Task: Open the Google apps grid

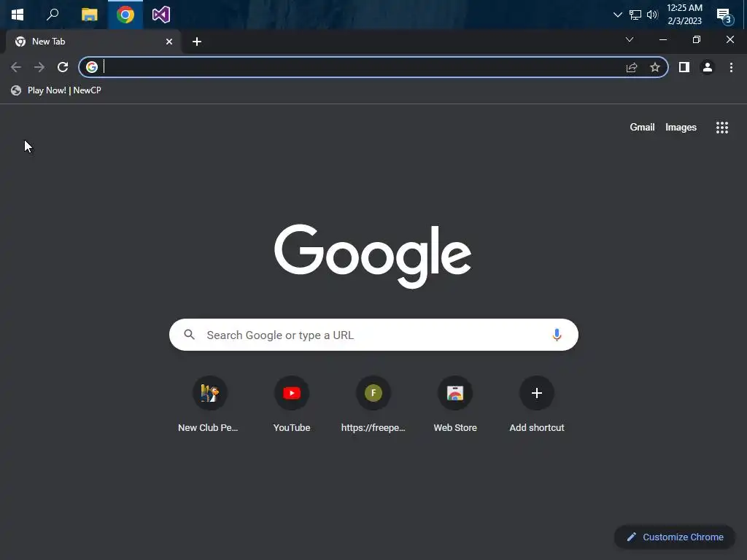Action: pyautogui.click(x=721, y=127)
